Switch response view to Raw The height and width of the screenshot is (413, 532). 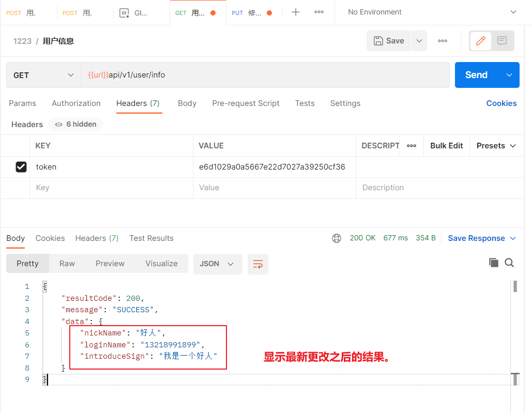pyautogui.click(x=67, y=264)
